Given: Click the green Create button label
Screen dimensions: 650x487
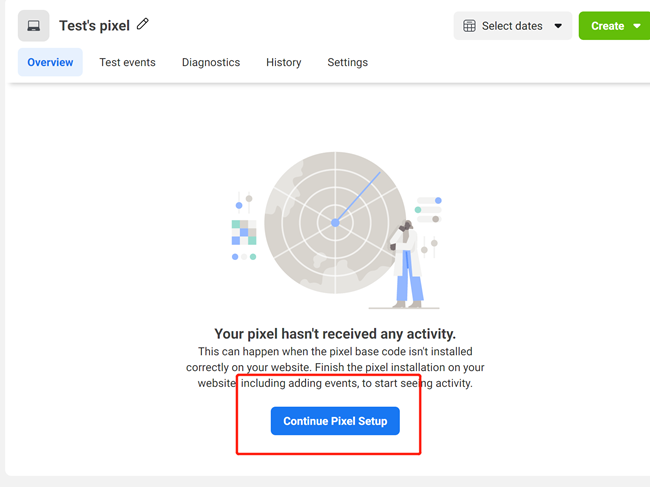Looking at the screenshot, I should [x=607, y=26].
